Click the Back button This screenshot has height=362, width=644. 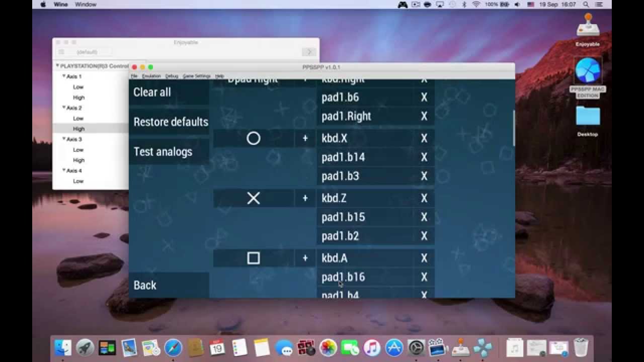tap(169, 285)
